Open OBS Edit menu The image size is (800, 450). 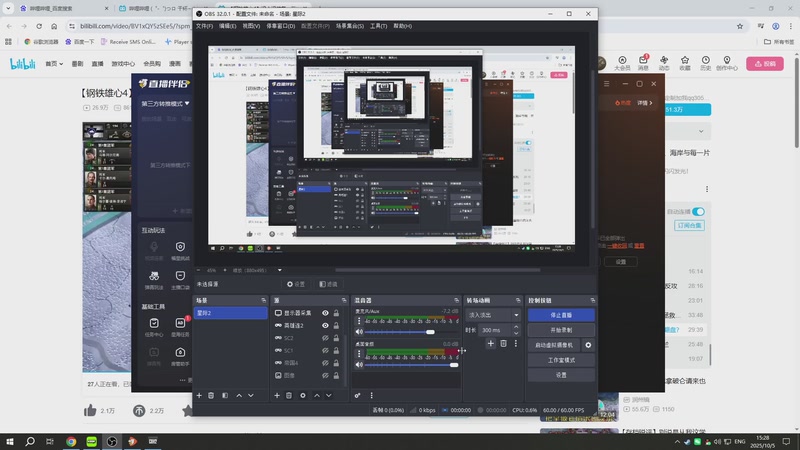pyautogui.click(x=228, y=26)
